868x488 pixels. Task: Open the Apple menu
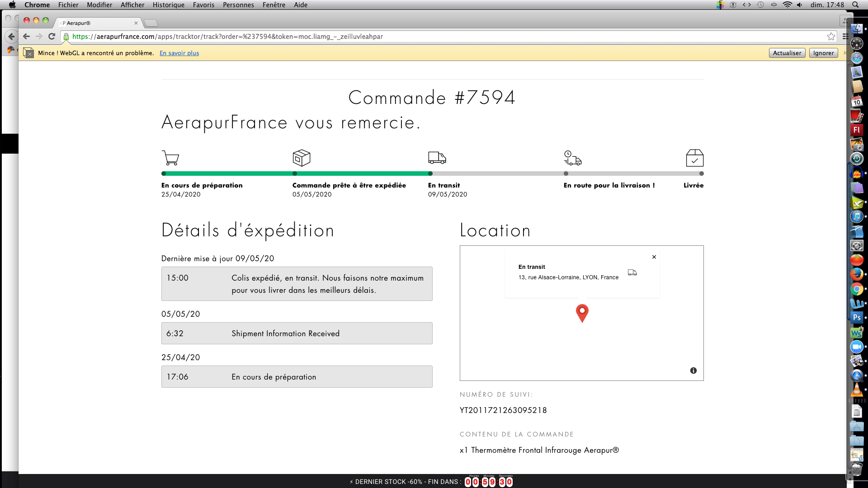(13, 5)
